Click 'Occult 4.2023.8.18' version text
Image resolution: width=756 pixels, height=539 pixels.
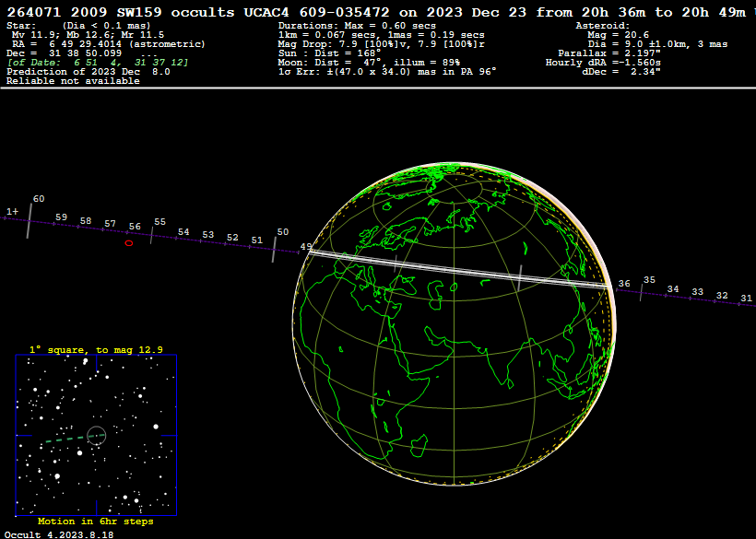[x=59, y=534]
